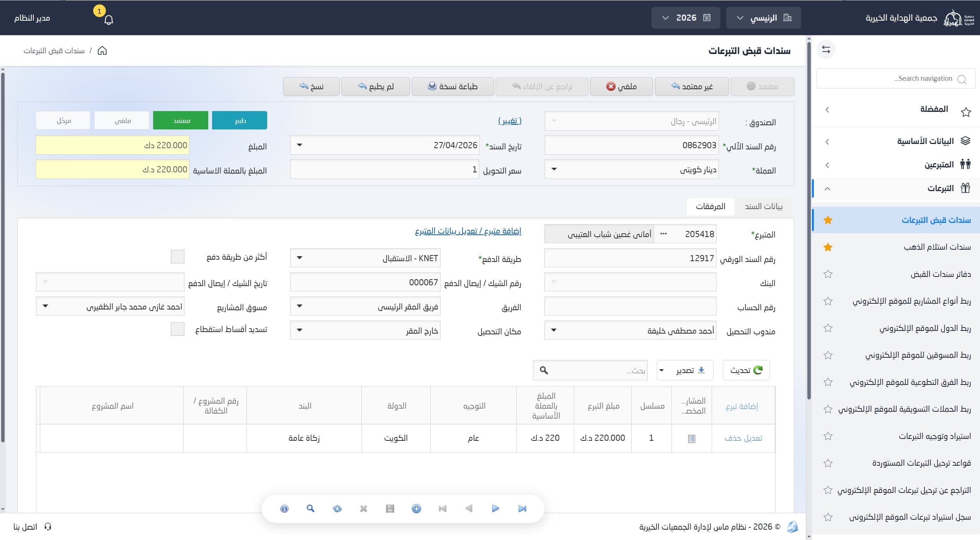Click the home breadcrumb icon
The height and width of the screenshot is (540, 980).
[102, 51]
